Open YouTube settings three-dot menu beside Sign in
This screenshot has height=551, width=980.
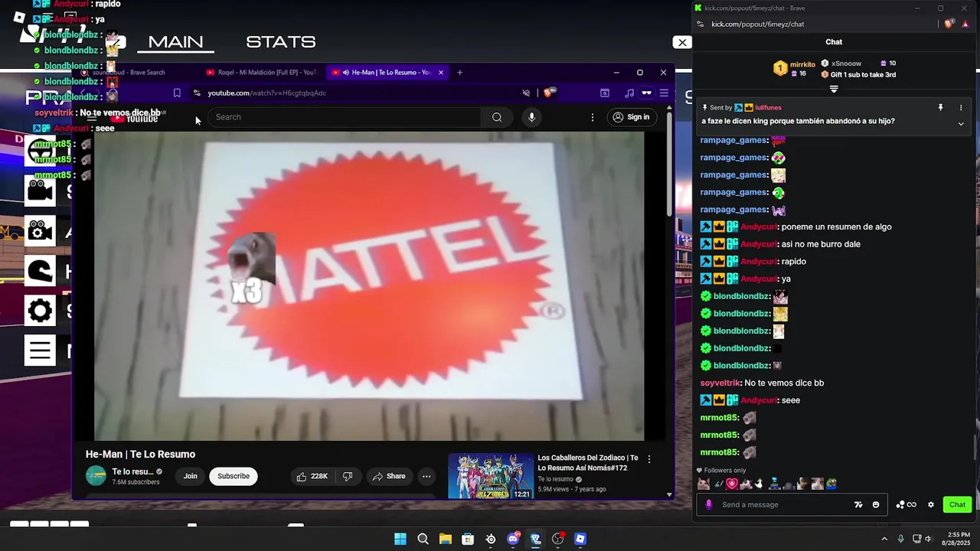[x=592, y=117]
